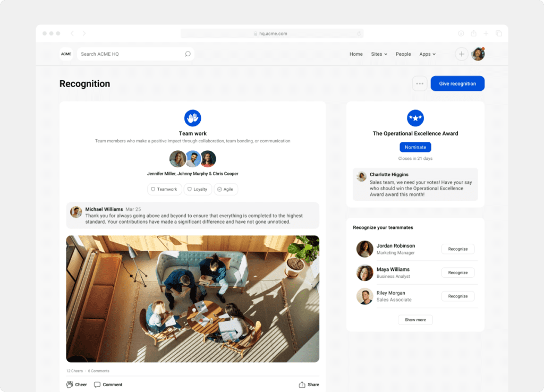
Task: Click the browser forward arrow
Action: click(84, 33)
